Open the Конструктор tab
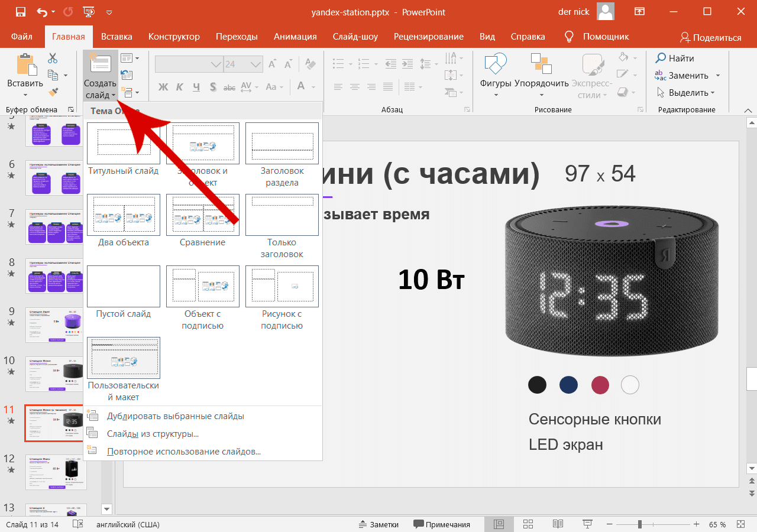This screenshot has height=532, width=757. 174,37
